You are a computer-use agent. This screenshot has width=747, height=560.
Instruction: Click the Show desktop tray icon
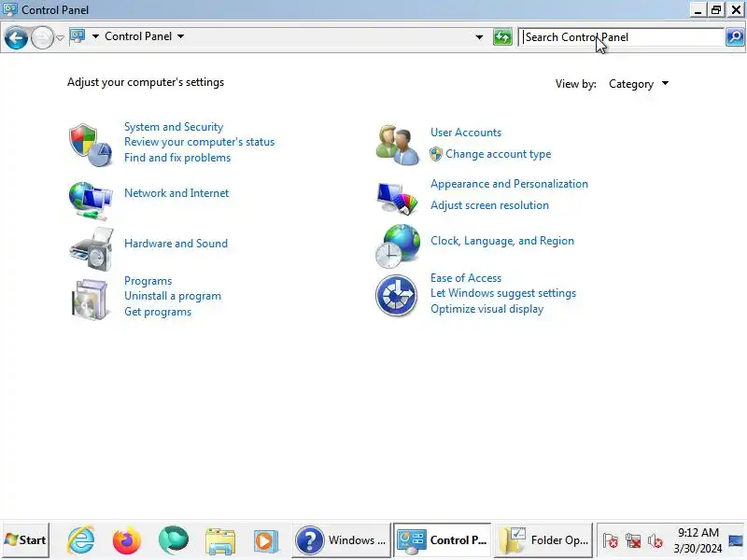(736, 540)
